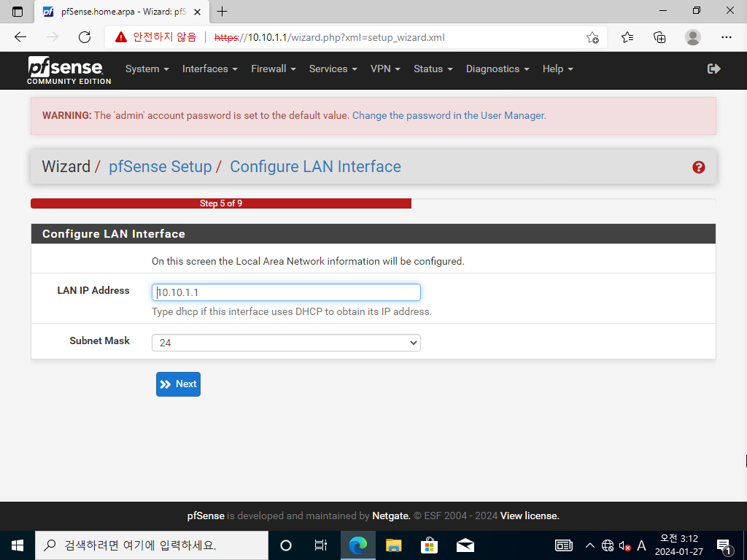Open the View license footer link
The image size is (747, 560).
pyautogui.click(x=530, y=516)
